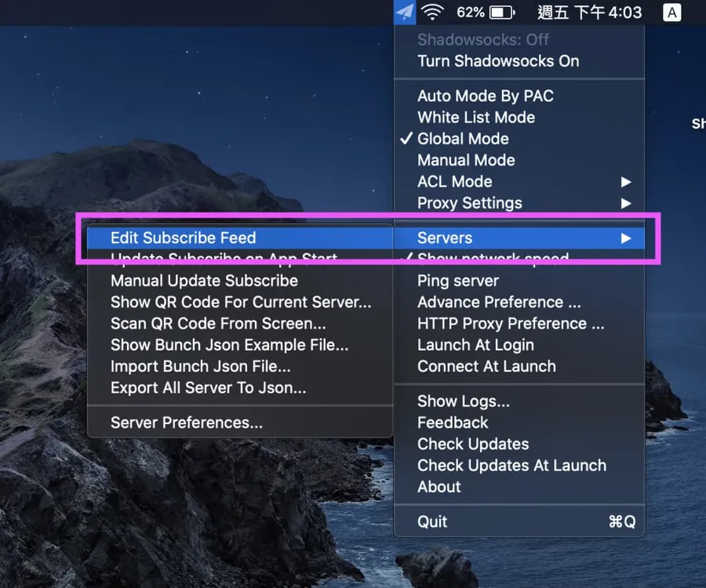
Task: Click the Shadowsocks paper plane menu bar icon
Action: (x=405, y=13)
